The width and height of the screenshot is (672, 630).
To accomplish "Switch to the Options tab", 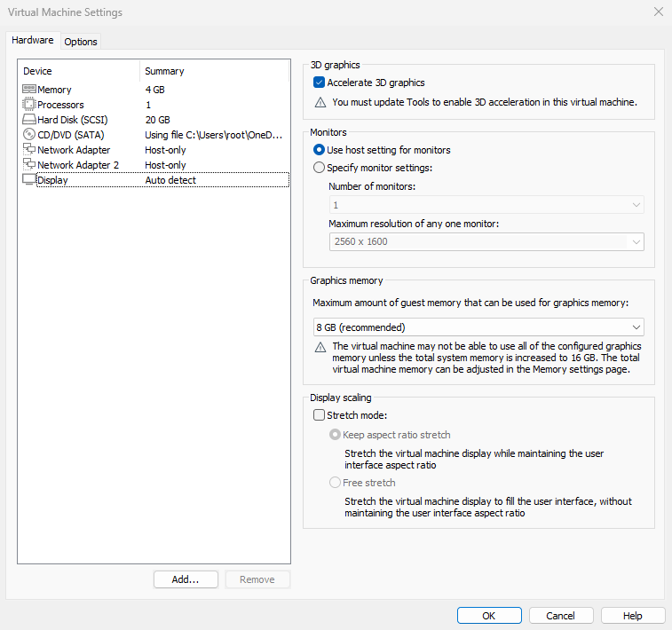I will pyautogui.click(x=81, y=42).
